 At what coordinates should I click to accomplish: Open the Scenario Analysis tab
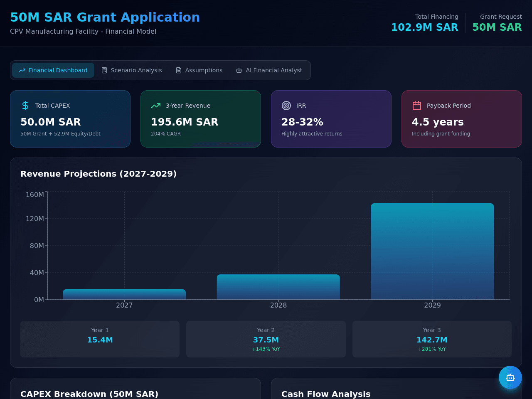pyautogui.click(x=132, y=70)
